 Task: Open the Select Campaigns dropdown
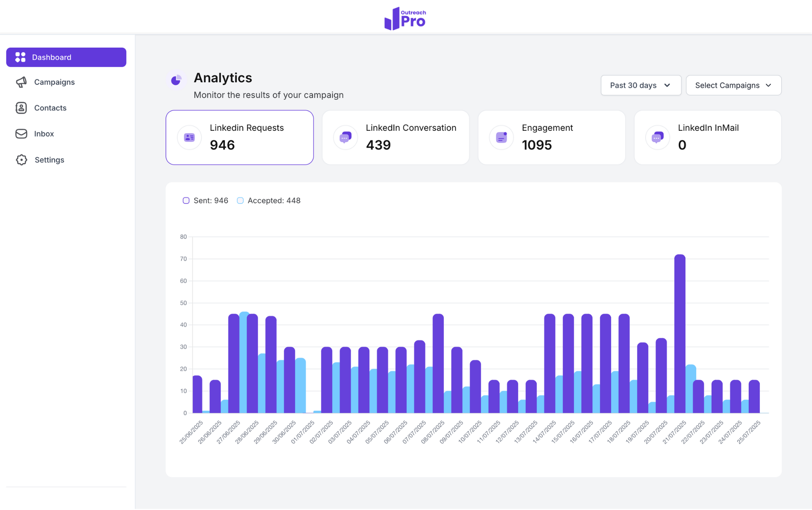733,85
